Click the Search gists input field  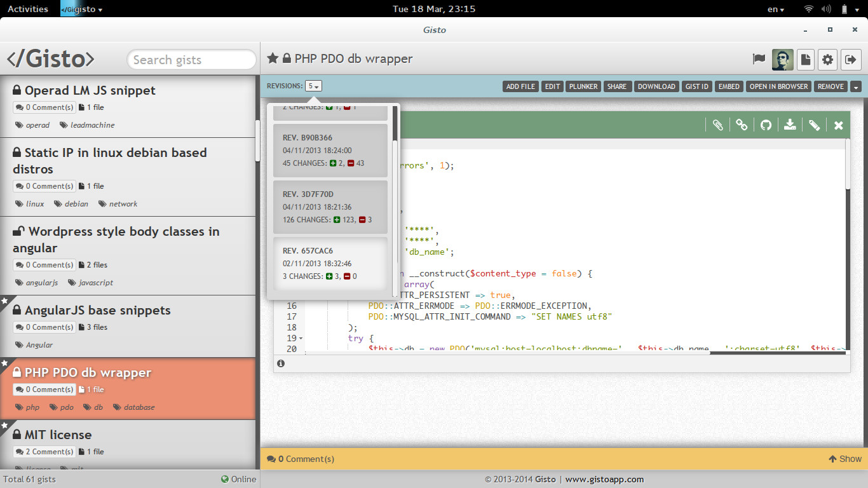coord(191,60)
